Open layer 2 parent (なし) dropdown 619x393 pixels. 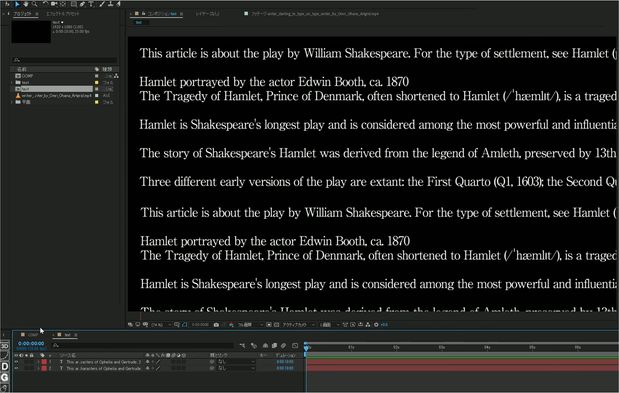[x=236, y=369]
